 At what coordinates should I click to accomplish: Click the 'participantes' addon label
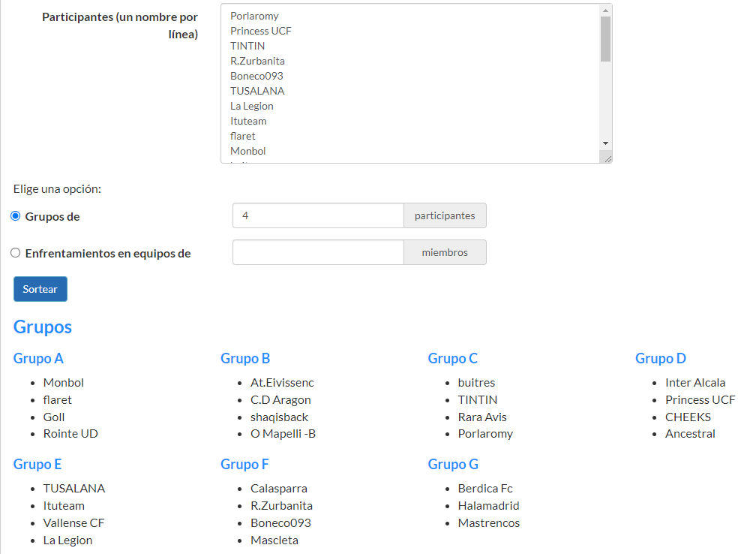pos(445,215)
